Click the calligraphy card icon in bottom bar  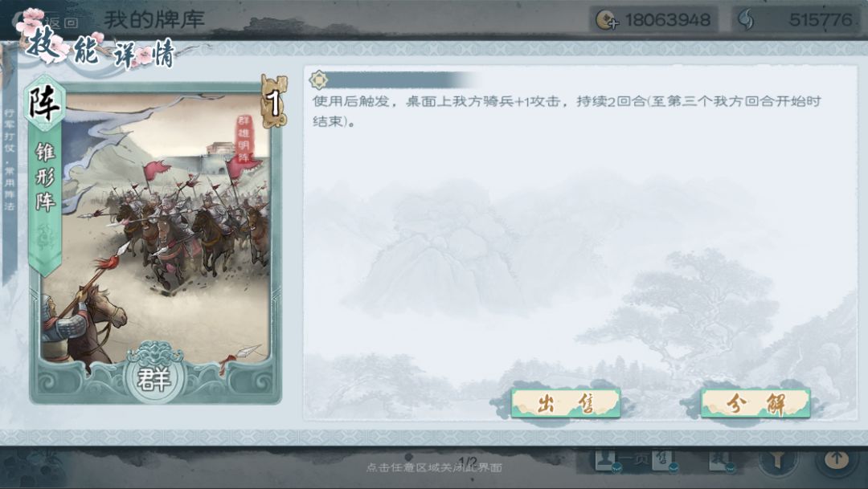663,460
